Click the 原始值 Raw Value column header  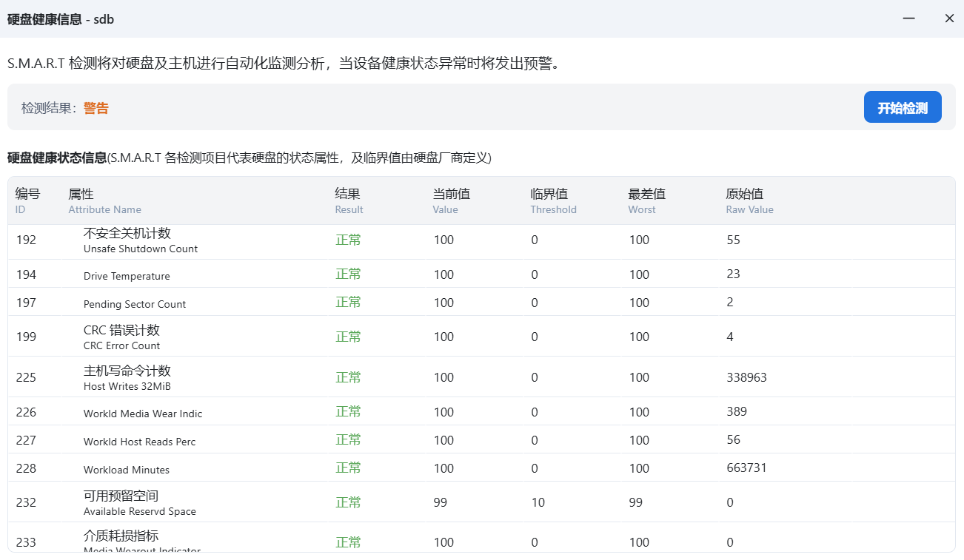(x=749, y=200)
